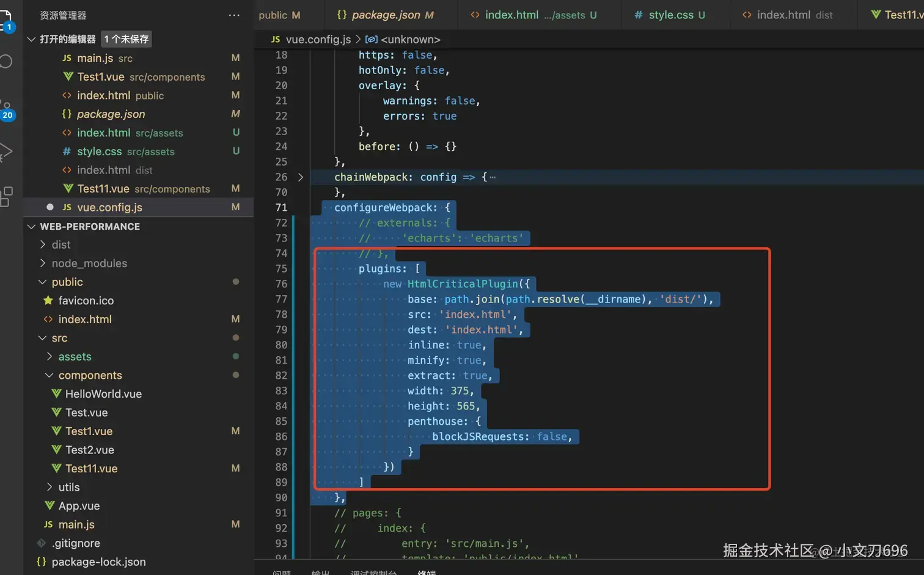Open the Extensions view icon
The height and width of the screenshot is (575, 924).
[6, 196]
